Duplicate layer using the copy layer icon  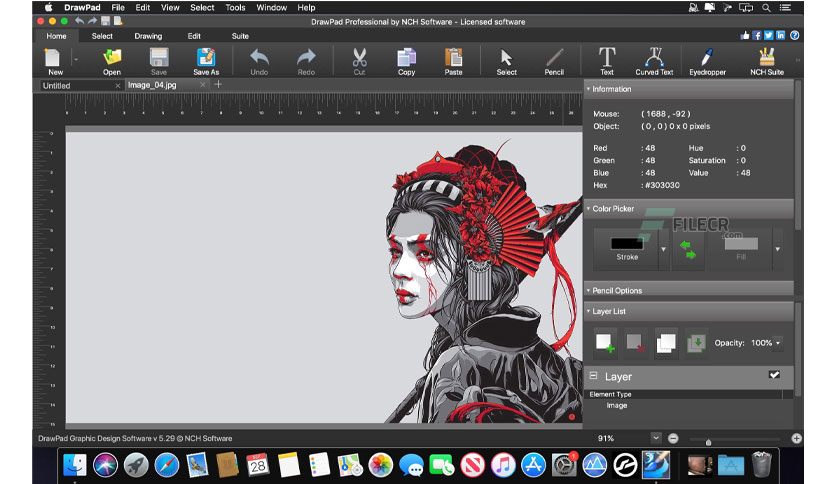click(666, 343)
